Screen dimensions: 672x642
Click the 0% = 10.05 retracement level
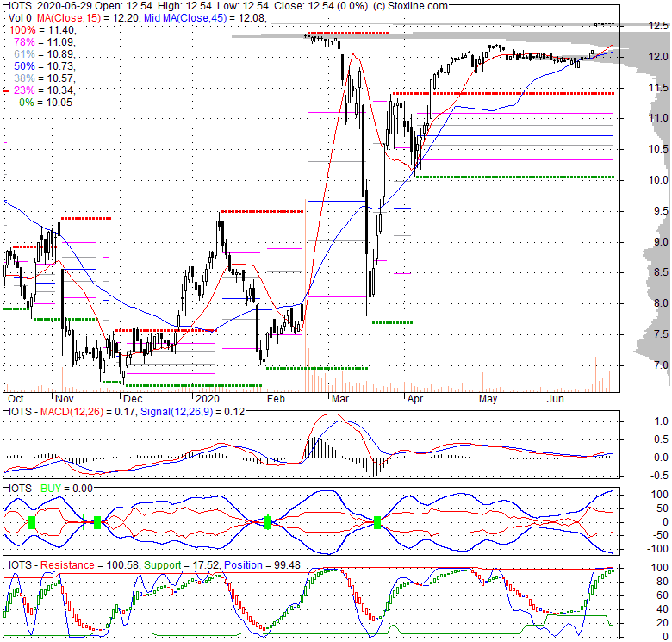pos(46,102)
